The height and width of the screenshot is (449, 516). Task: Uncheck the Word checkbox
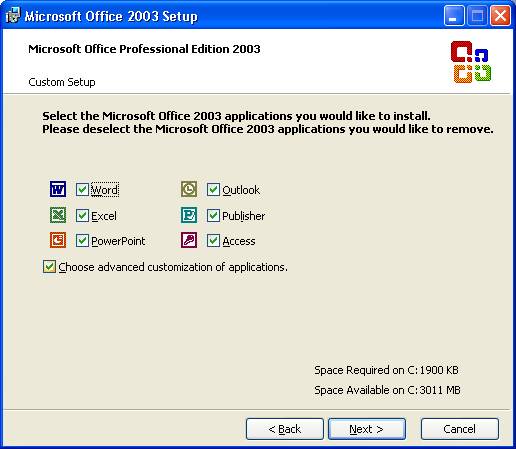(x=82, y=189)
